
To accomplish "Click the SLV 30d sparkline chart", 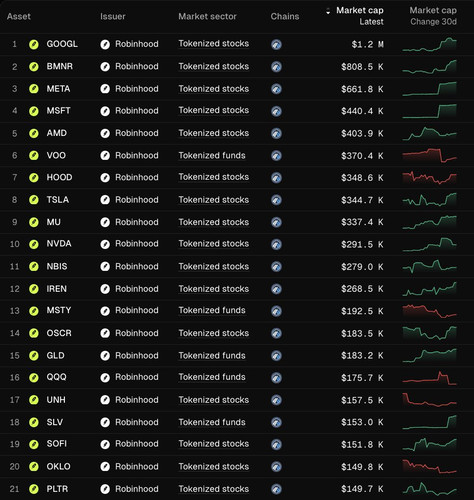I will (x=429, y=422).
